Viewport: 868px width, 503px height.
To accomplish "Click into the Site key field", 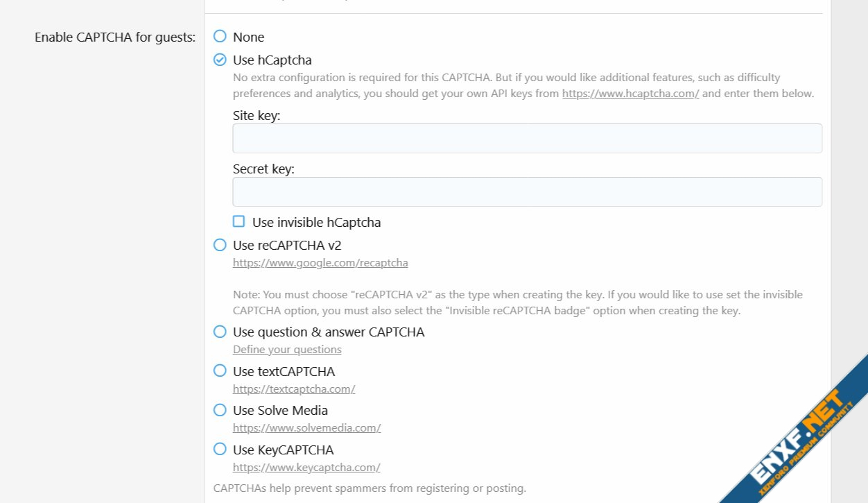I will pyautogui.click(x=527, y=139).
